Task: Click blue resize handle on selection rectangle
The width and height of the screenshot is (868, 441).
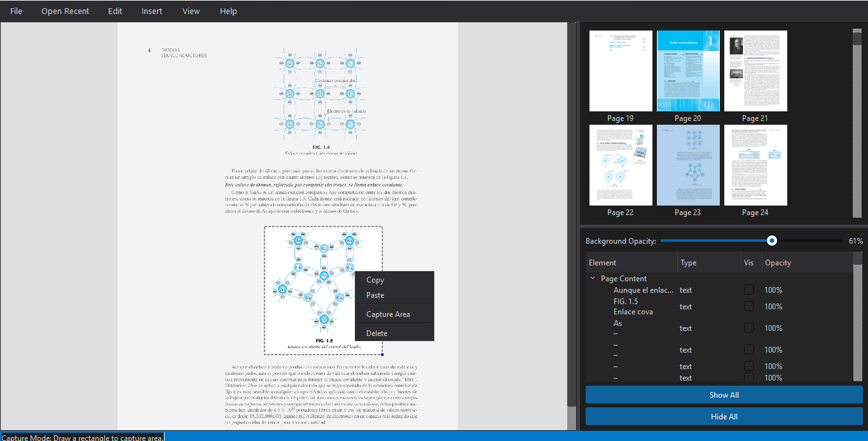Action: [x=382, y=354]
